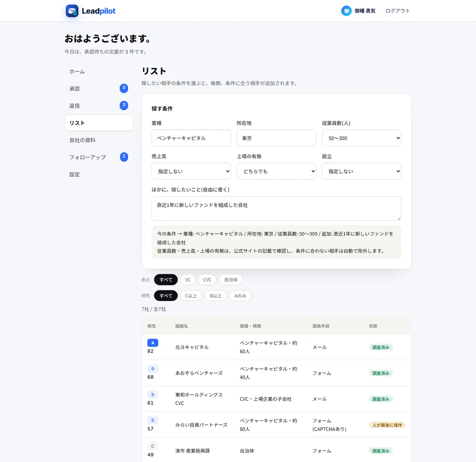Filter compatibility by C以上

pyautogui.click(x=191, y=296)
